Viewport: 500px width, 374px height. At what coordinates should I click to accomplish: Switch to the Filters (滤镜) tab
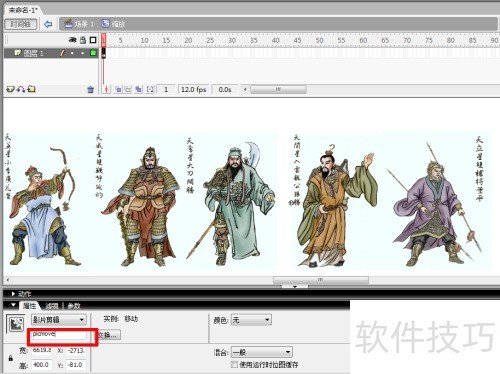(52, 306)
